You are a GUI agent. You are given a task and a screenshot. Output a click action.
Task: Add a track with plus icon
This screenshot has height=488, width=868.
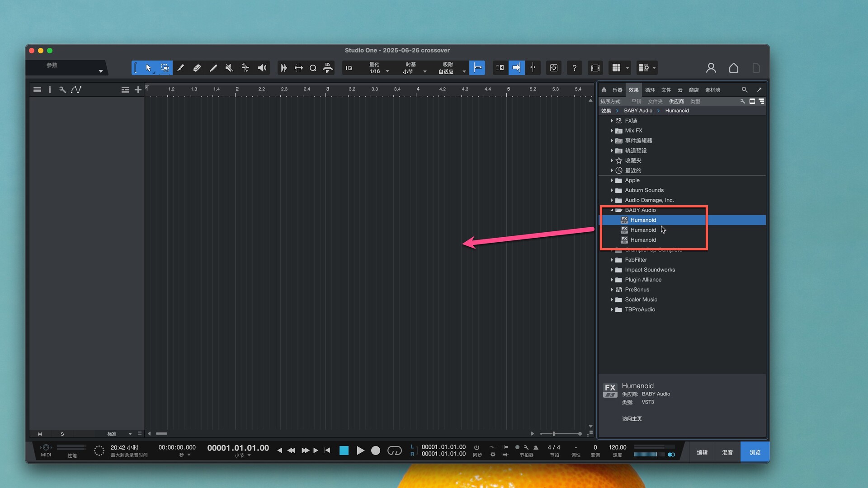pyautogui.click(x=138, y=90)
